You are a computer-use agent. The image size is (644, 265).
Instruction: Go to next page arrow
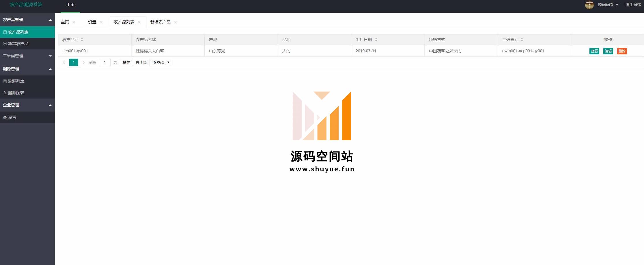83,62
